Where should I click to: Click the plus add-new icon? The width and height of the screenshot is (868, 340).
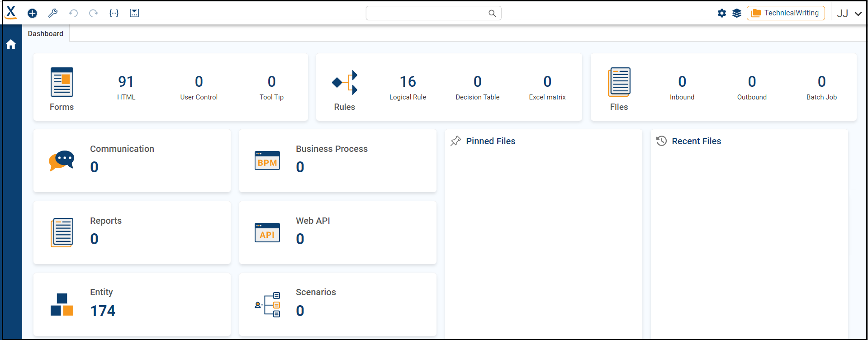click(x=32, y=13)
